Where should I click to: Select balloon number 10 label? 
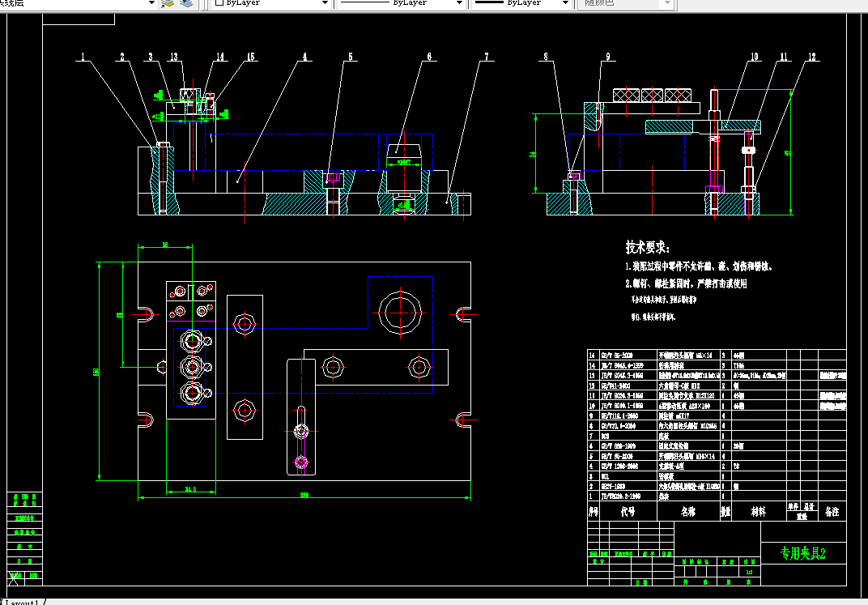pyautogui.click(x=755, y=57)
